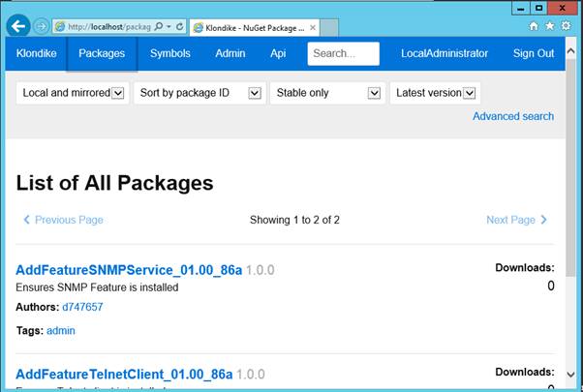
Task: Go to the Klondike home link
Action: [x=36, y=53]
